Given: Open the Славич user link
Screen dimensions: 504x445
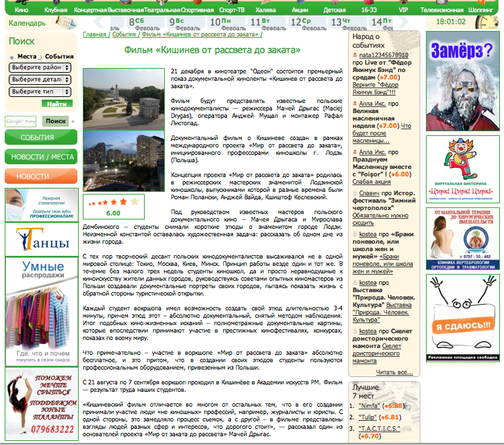Looking at the screenshot, I should 369,193.
